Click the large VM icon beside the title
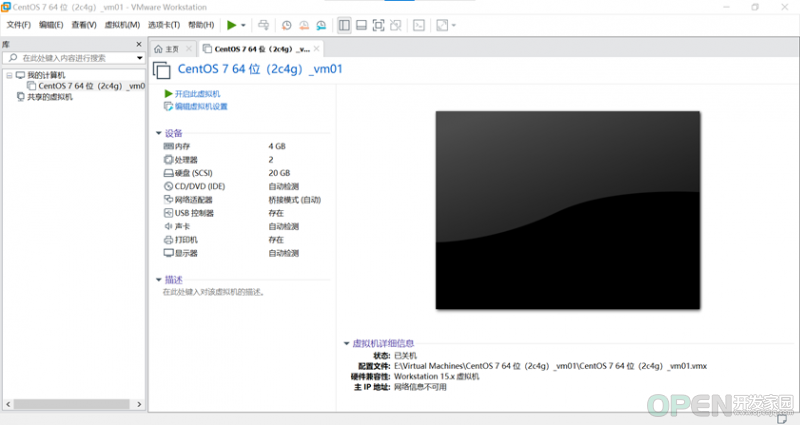The width and height of the screenshot is (800, 425). (162, 70)
